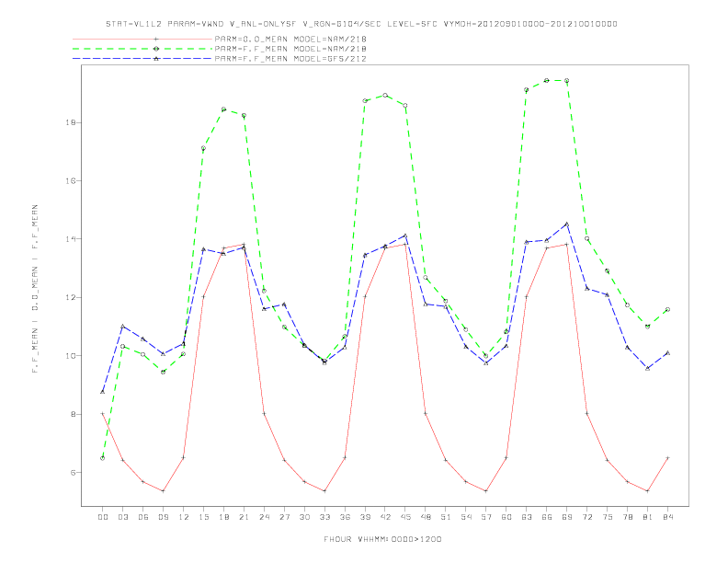Click y-axis tick label 18
Image resolution: width=728 pixels, height=563 pixels.
(71, 122)
